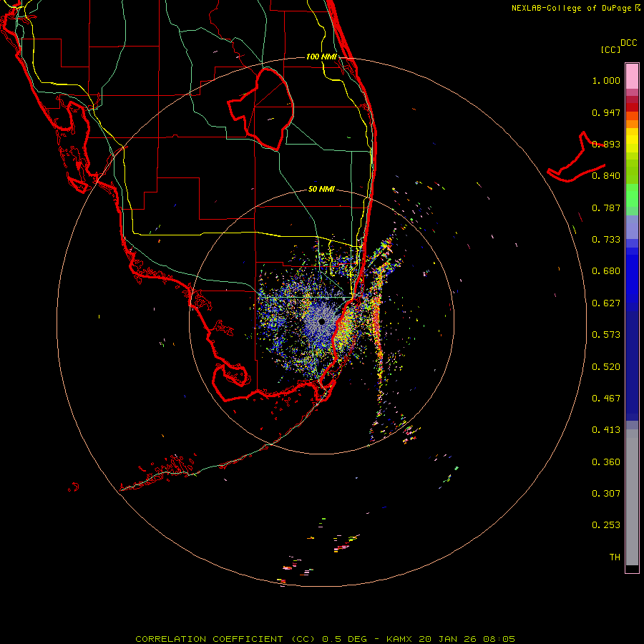Click the Correlation Coefficient KAMX title text

tap(325, 639)
